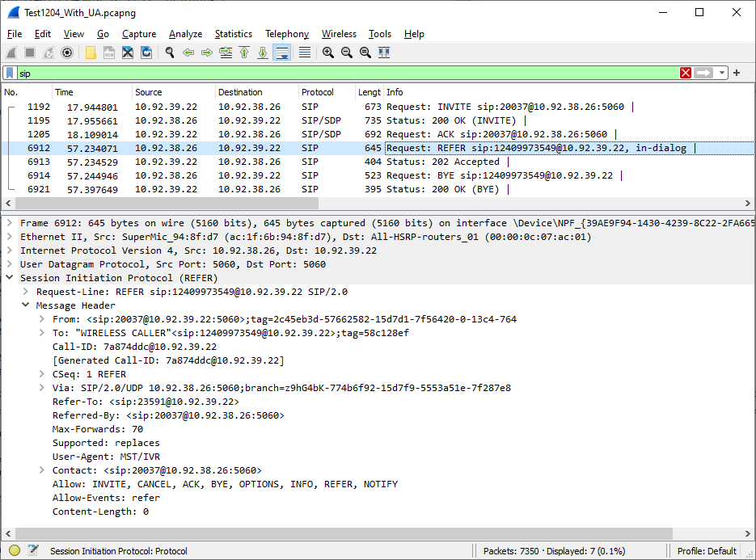
Task: Open the Telephony menu
Action: 287,34
